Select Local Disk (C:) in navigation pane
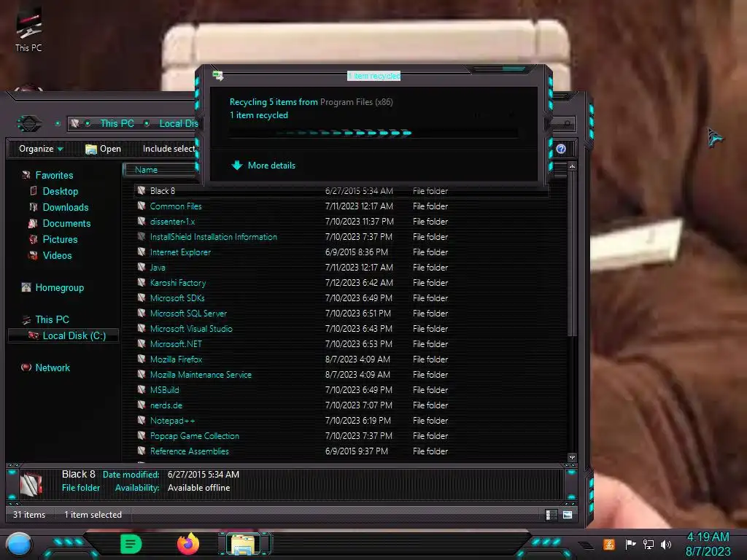This screenshot has width=747, height=560. point(64,335)
